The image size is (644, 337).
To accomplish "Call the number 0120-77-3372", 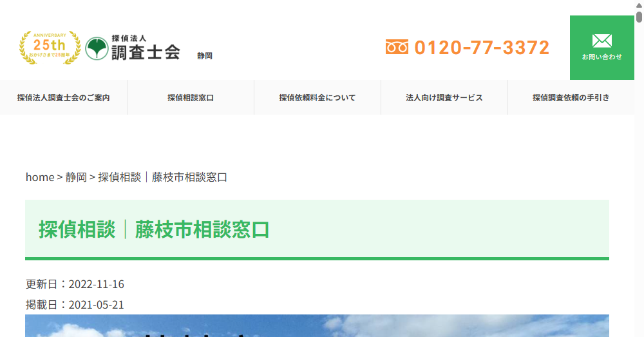I will (482, 48).
